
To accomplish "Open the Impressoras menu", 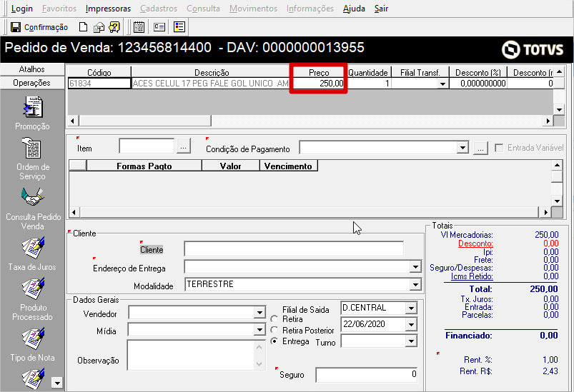I will 108,9.
